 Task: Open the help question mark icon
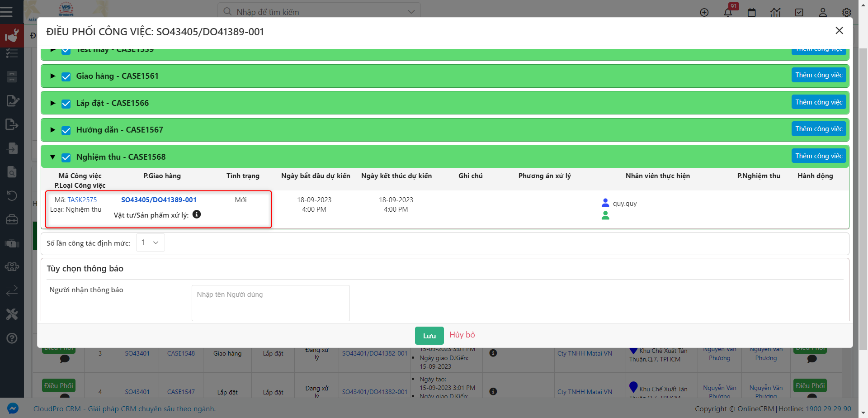[x=12, y=338]
